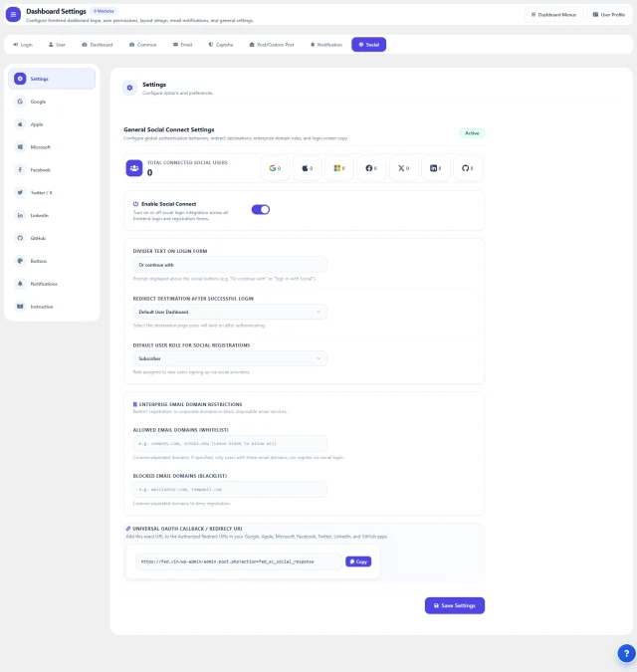Open the Instruction book icon in sidebar
Viewport: 637px width, 672px height.
pyautogui.click(x=20, y=307)
